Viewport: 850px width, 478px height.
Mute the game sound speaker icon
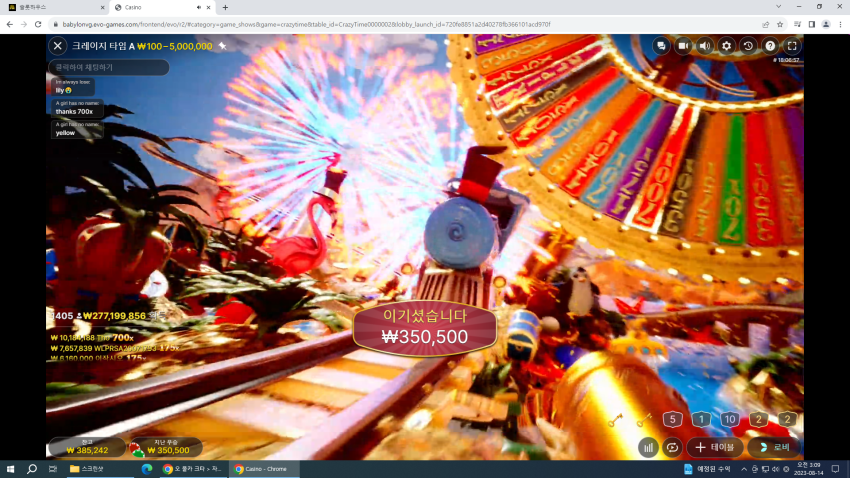705,46
